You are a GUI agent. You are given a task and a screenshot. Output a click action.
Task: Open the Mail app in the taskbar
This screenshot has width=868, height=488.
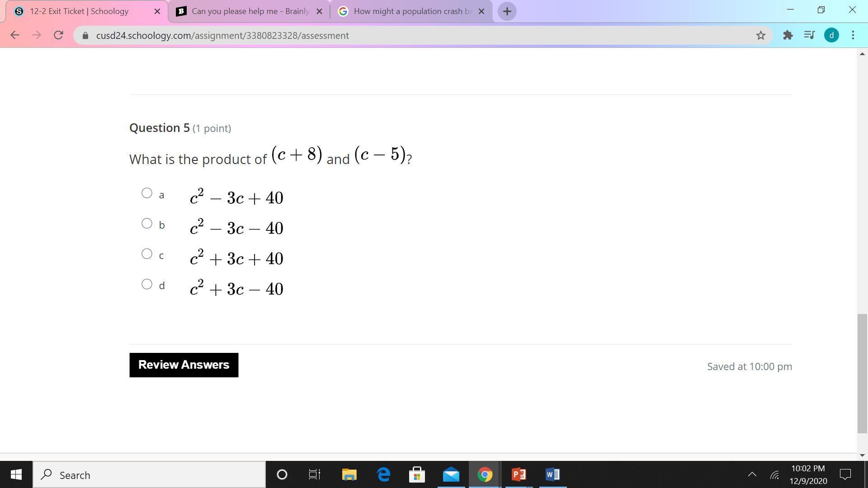point(451,474)
